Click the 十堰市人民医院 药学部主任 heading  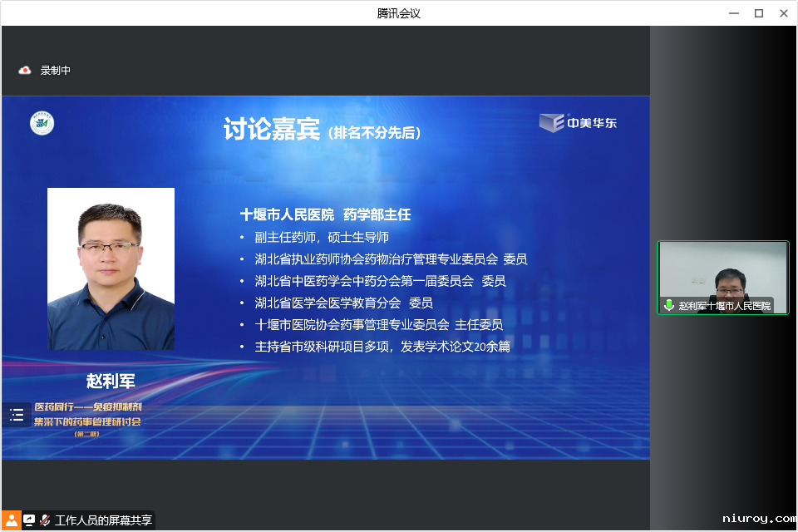(325, 214)
